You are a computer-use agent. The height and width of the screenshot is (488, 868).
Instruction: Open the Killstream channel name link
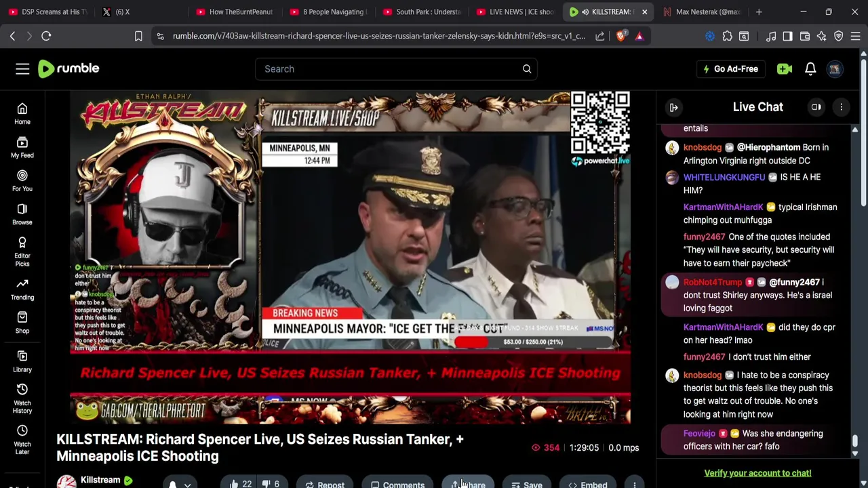point(100,480)
